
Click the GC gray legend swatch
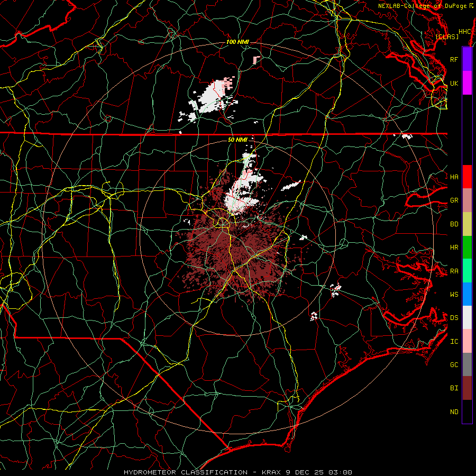[x=467, y=364]
